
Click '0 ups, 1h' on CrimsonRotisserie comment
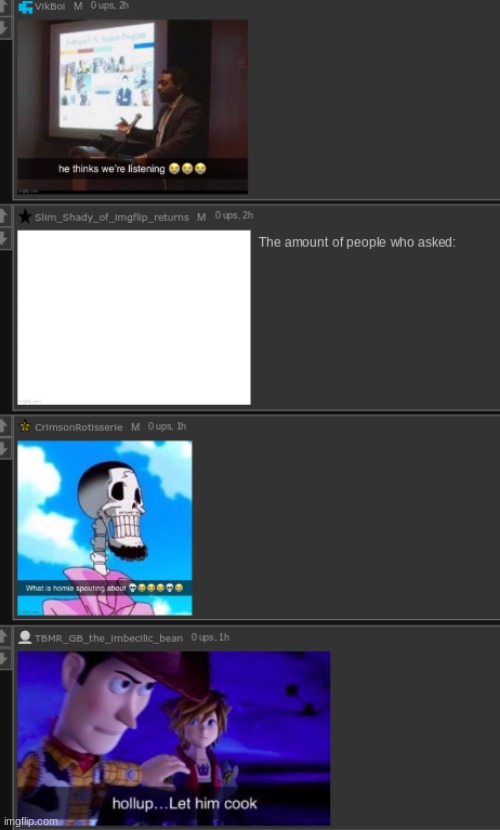coord(167,426)
